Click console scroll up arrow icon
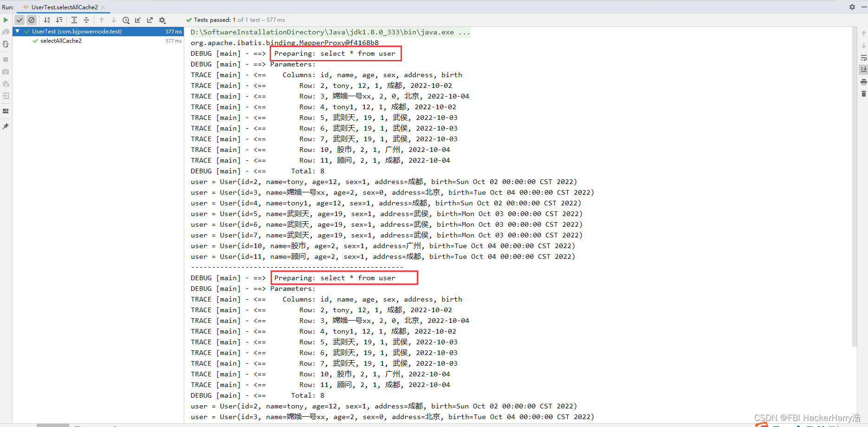The image size is (868, 427). [x=863, y=33]
